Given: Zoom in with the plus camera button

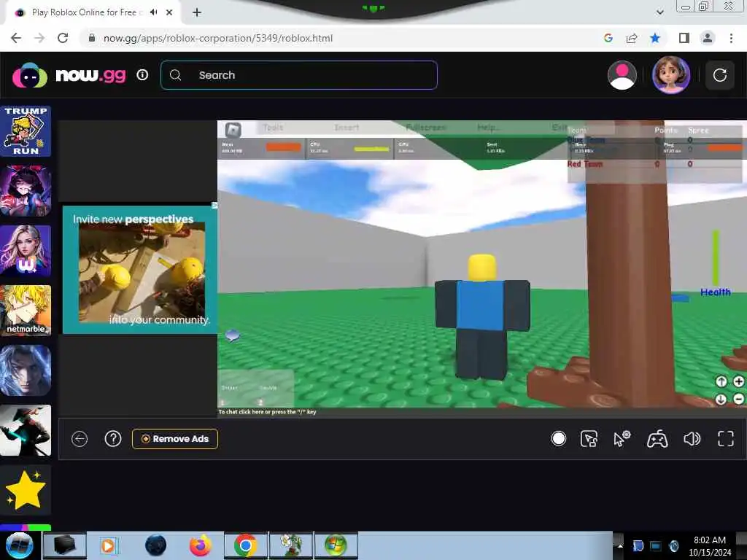Looking at the screenshot, I should (738, 381).
